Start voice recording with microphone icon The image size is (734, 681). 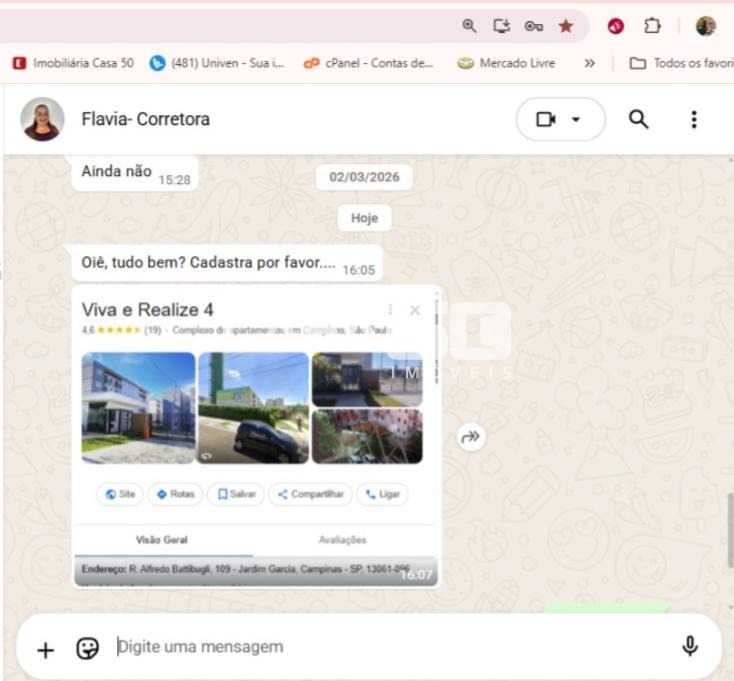click(689, 647)
